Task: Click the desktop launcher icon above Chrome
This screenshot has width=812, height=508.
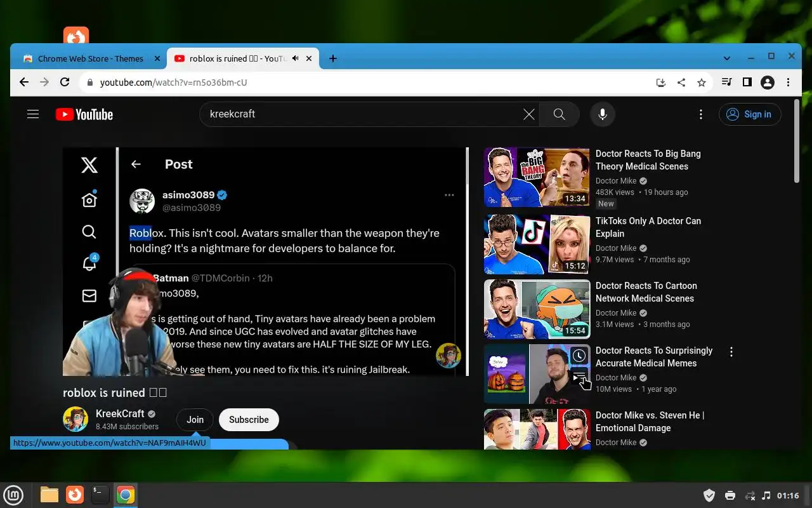Action: click(76, 35)
